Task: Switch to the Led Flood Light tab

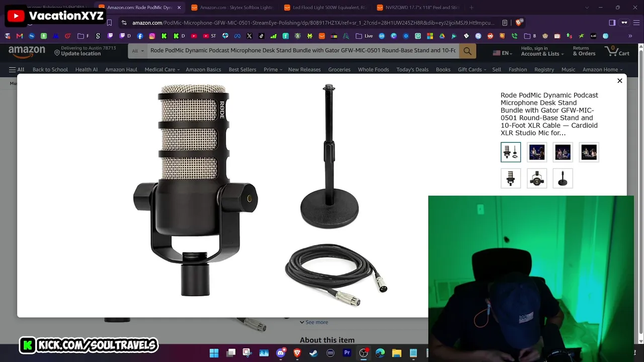Action: tap(325, 8)
